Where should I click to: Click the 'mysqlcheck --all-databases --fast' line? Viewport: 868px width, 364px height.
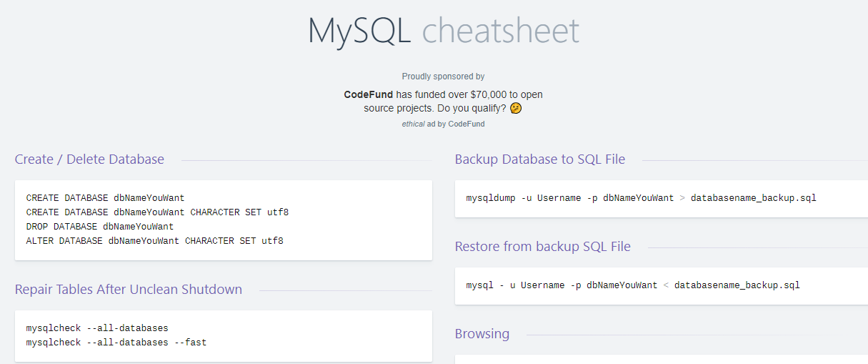click(x=116, y=343)
